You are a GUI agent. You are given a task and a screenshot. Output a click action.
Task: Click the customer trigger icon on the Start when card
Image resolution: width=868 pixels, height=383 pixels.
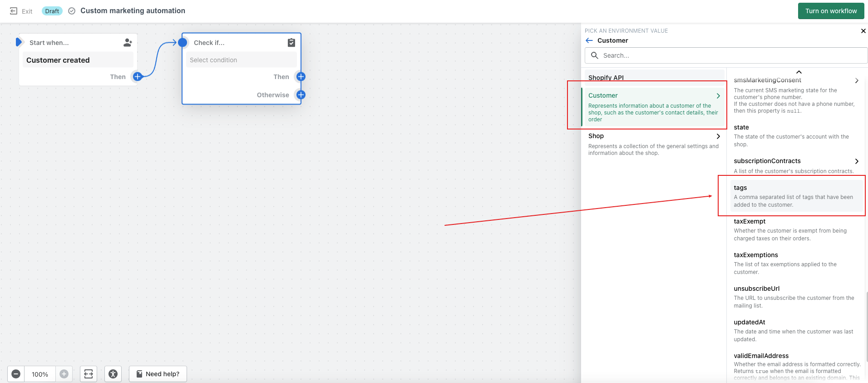click(x=128, y=42)
